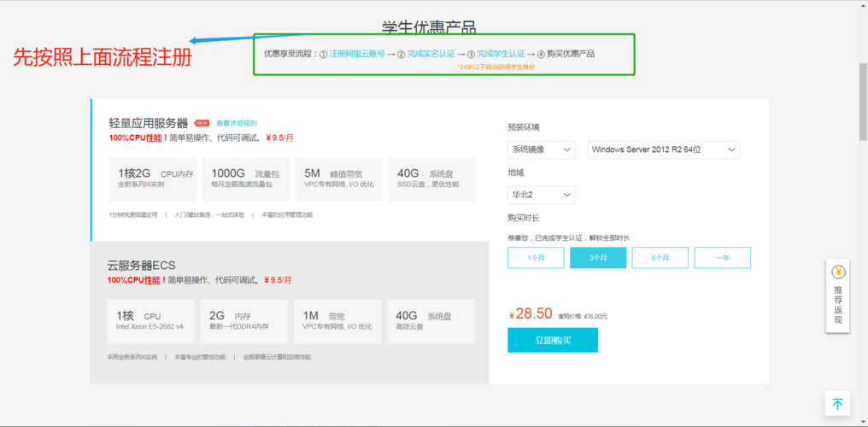Screen dimensions: 868x427
Task: Select the 3个月 purchase duration
Action: 598,258
